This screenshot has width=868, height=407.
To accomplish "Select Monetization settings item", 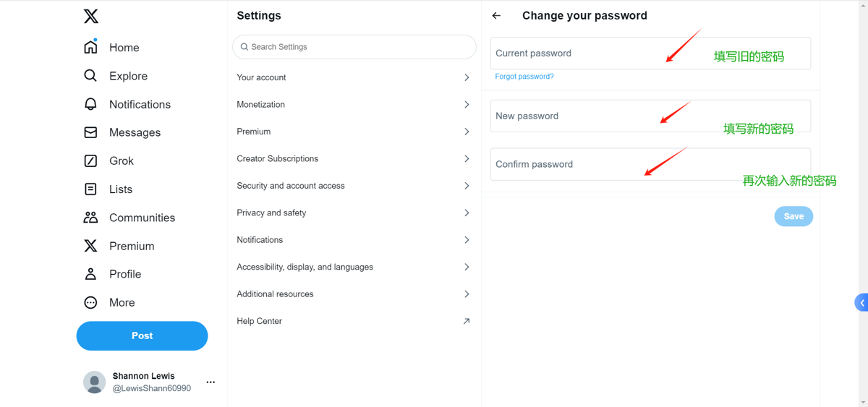I will [261, 104].
